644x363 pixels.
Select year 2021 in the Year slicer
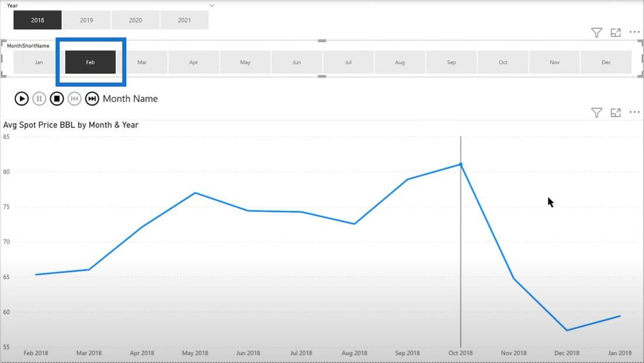coord(184,20)
